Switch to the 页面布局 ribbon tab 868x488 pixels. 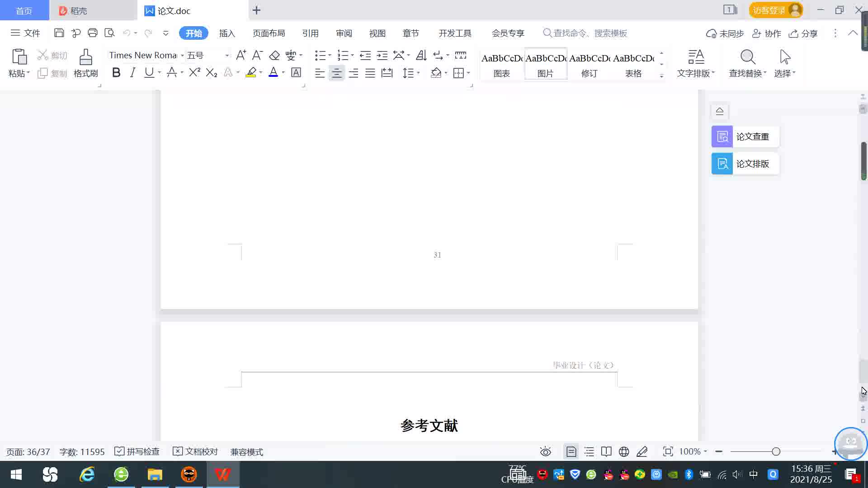click(x=269, y=33)
